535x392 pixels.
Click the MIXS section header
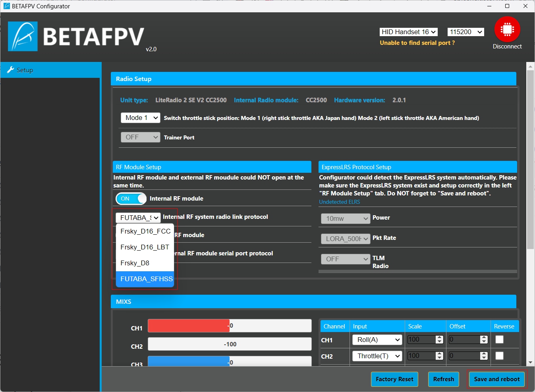point(313,301)
